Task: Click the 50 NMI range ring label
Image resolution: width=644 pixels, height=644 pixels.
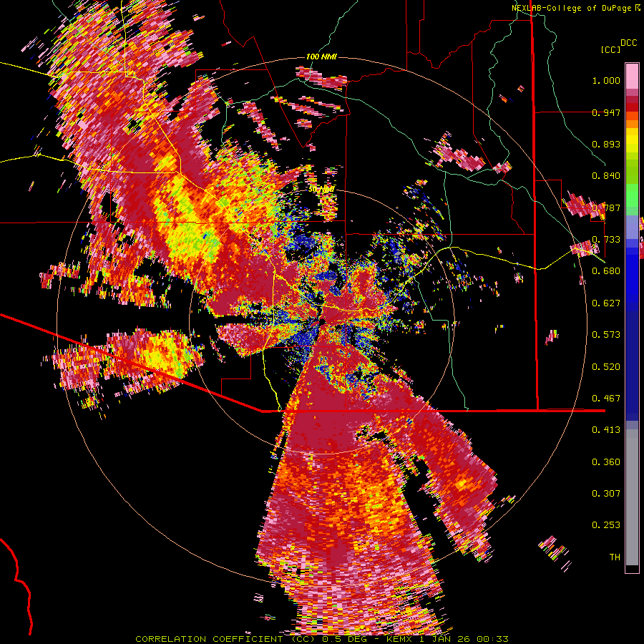Action: tap(321, 190)
